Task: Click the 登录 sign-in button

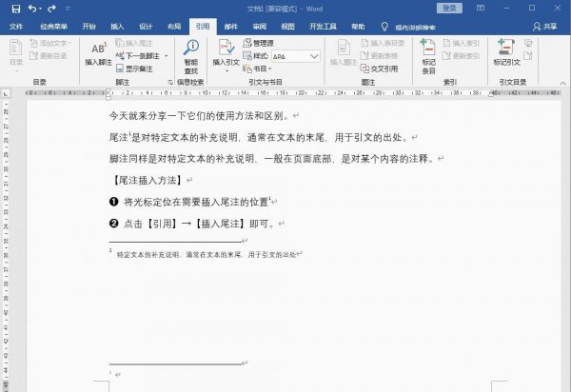Action: pyautogui.click(x=449, y=8)
